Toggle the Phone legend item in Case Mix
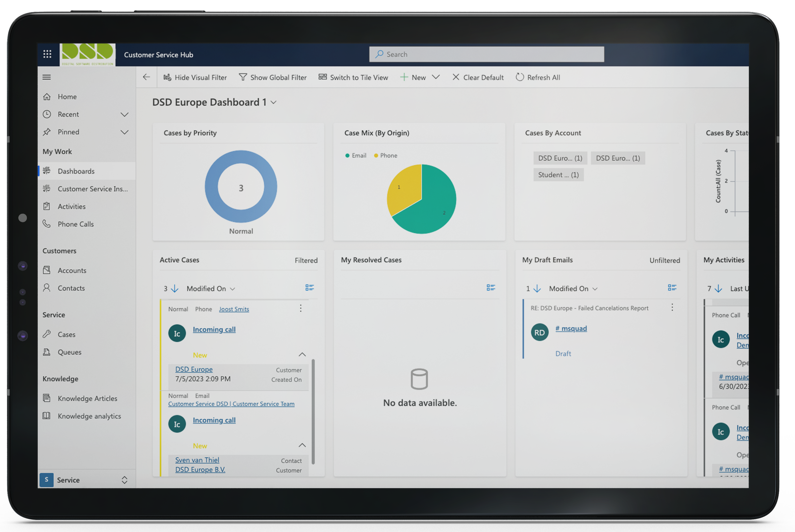 click(x=386, y=155)
